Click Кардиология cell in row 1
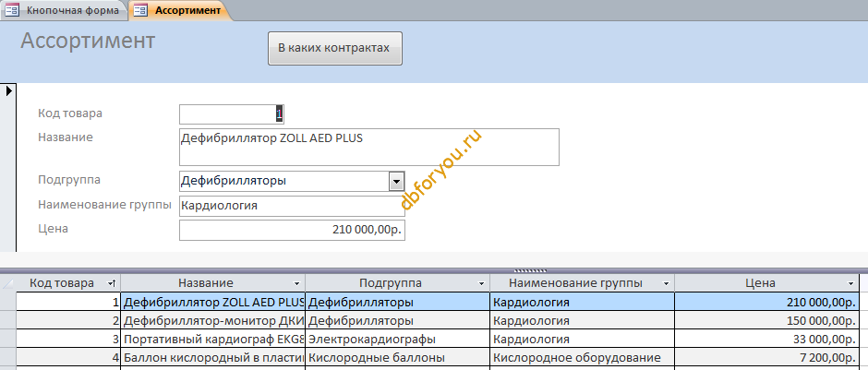The image size is (868, 370). tap(583, 302)
